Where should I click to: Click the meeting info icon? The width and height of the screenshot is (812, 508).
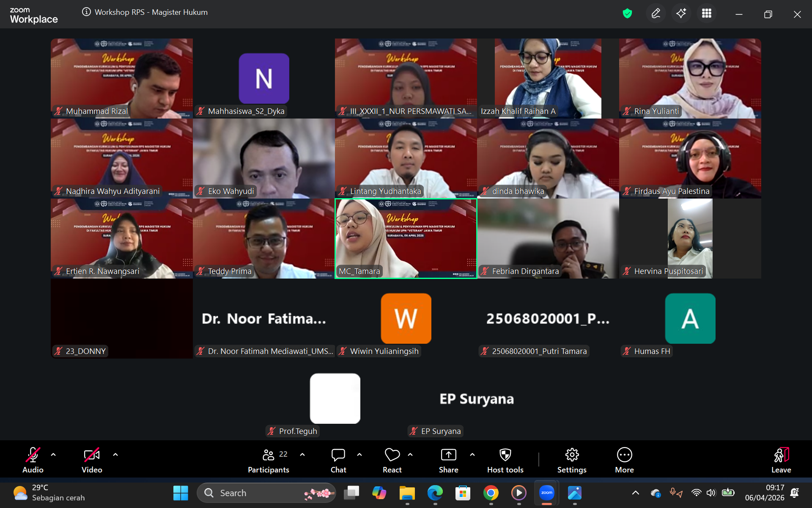pyautogui.click(x=86, y=12)
